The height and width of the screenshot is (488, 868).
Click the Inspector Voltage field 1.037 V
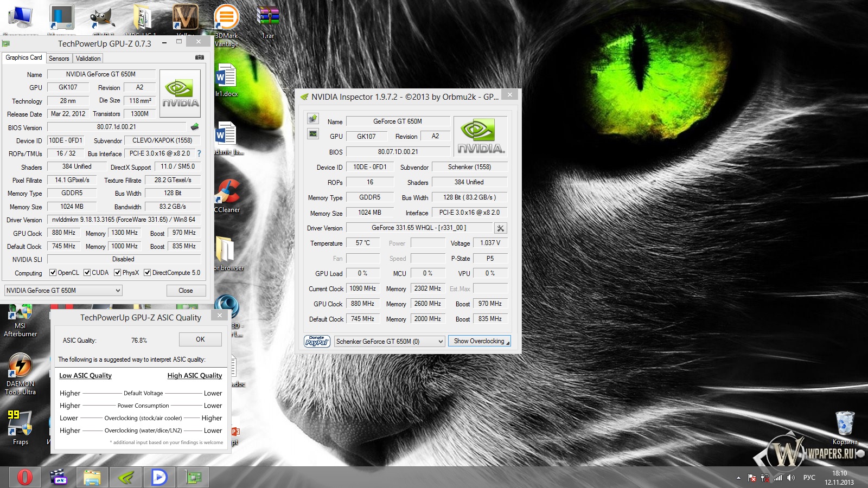click(x=490, y=243)
